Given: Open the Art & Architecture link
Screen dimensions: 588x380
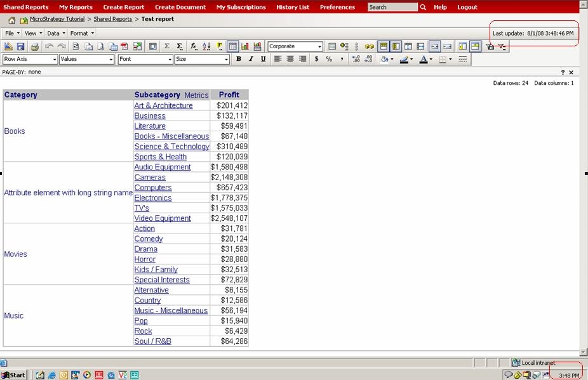Looking at the screenshot, I should click(163, 106).
